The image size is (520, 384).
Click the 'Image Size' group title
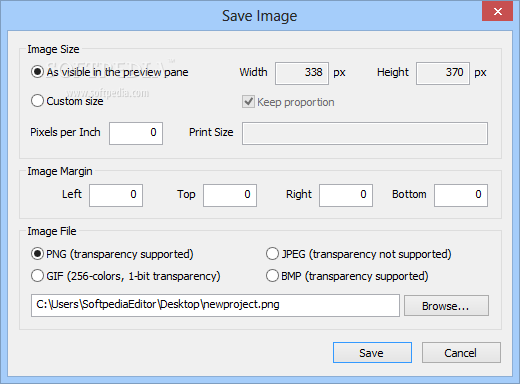53,49
